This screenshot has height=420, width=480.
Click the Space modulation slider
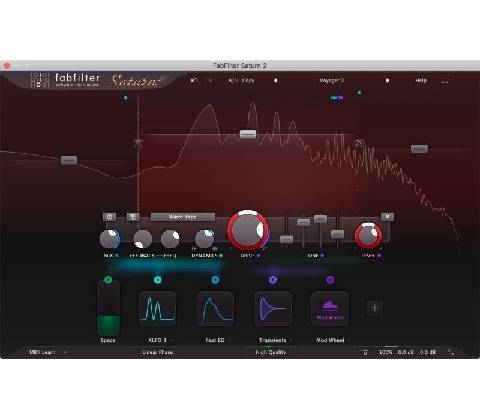click(108, 308)
